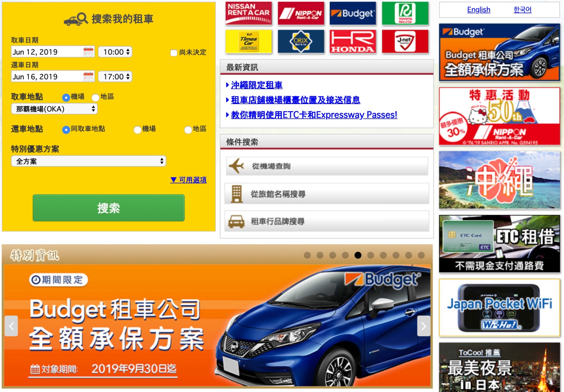Viewport: 564px width, 392px height.
Task: Open ETC卡和Expressway Passes link
Action: coord(314,115)
